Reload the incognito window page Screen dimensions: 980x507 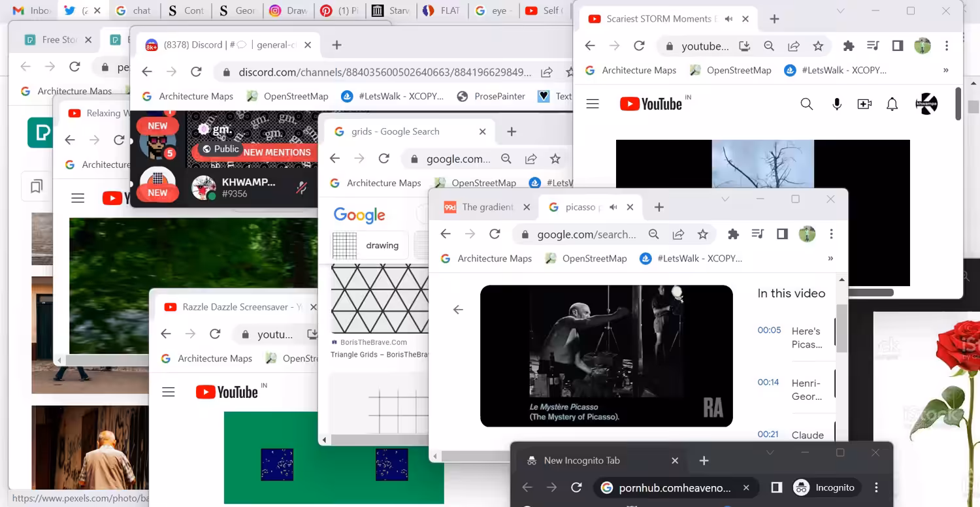click(576, 487)
